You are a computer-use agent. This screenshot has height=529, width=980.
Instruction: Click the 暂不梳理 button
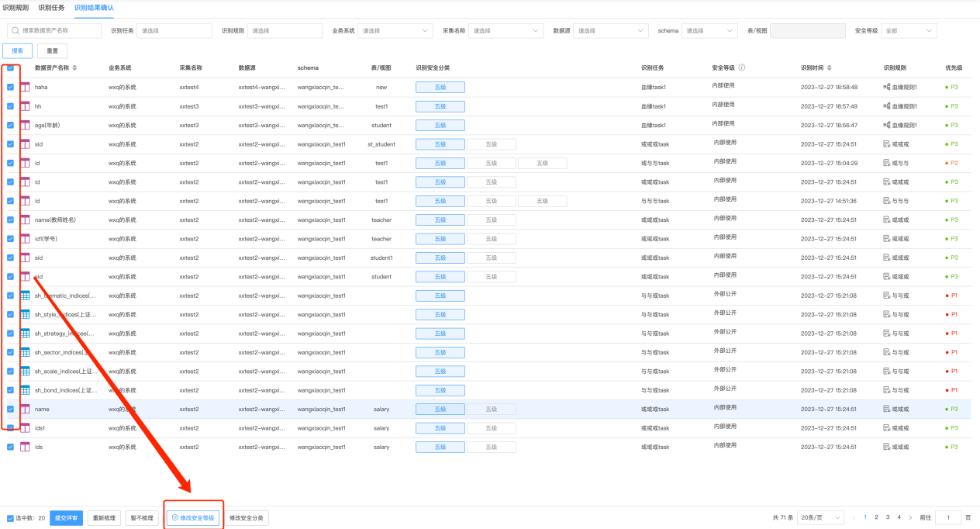143,518
